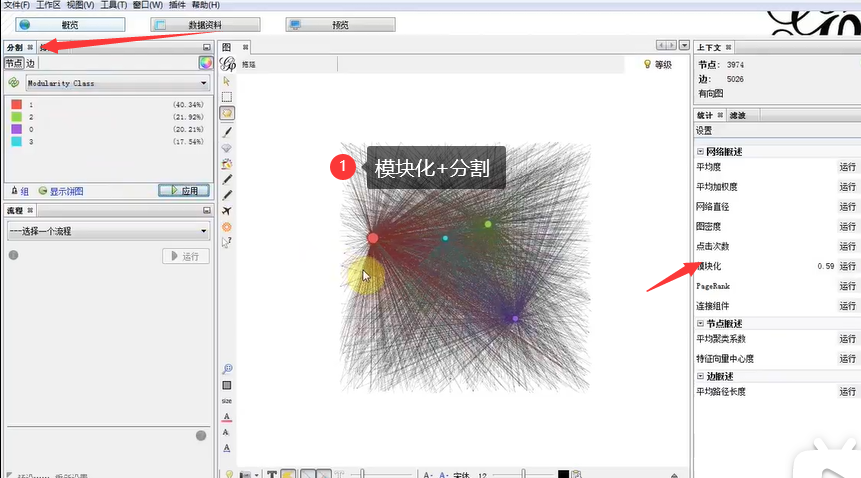Click the plain A label reset icon

226,432
